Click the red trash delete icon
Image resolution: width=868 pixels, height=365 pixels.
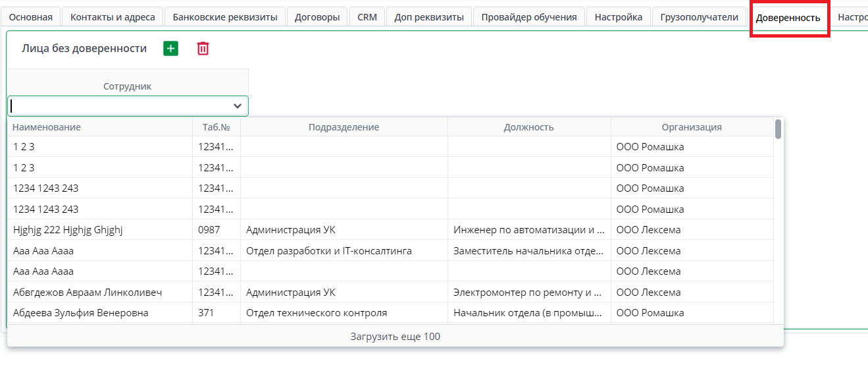[203, 48]
